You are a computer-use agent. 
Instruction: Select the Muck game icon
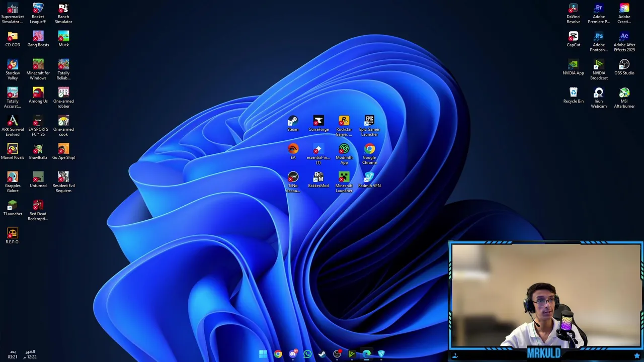point(63,39)
